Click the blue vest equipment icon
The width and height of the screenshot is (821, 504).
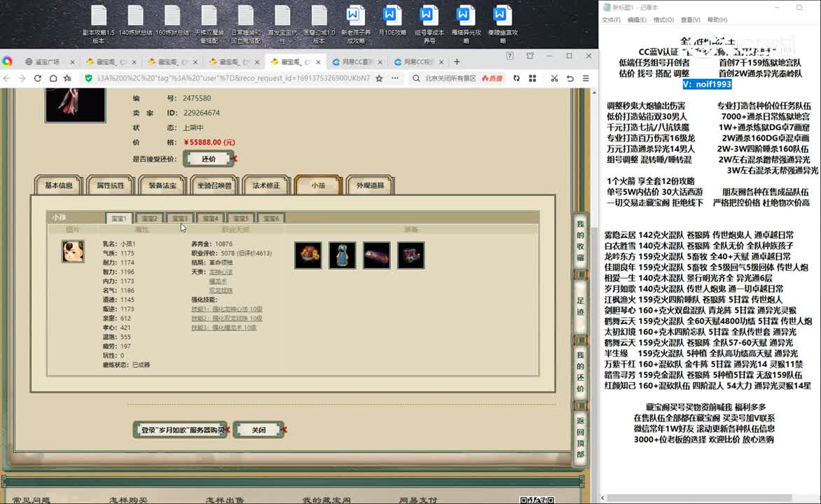click(x=343, y=255)
